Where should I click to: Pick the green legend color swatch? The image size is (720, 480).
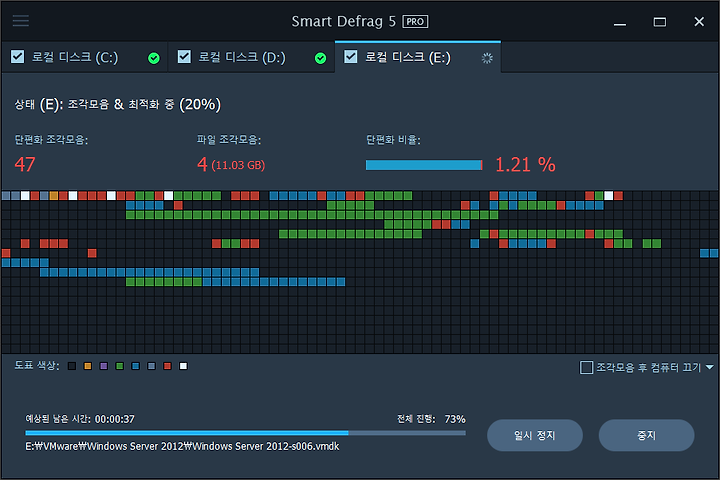click(x=119, y=366)
